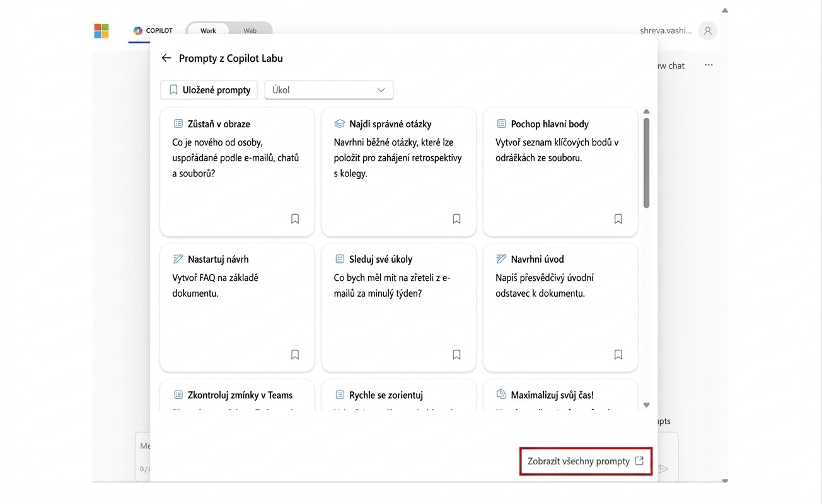Select the Rychle se zorientuj title
822x504 pixels.
[x=386, y=395]
